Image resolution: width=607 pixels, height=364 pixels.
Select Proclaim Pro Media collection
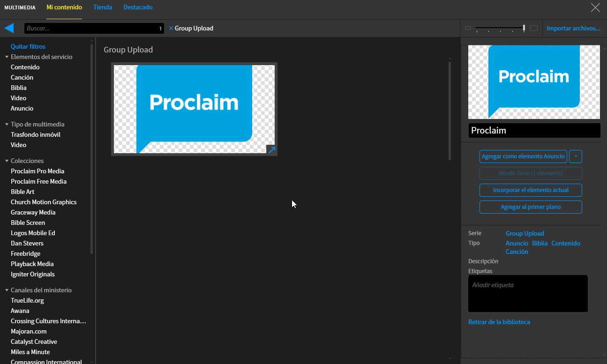[x=37, y=171]
